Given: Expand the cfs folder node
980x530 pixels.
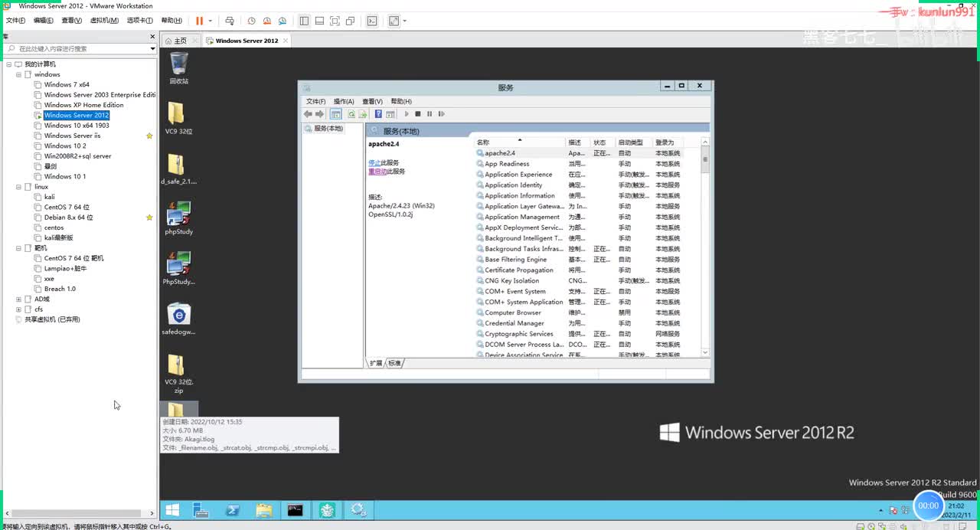Looking at the screenshot, I should [18, 309].
